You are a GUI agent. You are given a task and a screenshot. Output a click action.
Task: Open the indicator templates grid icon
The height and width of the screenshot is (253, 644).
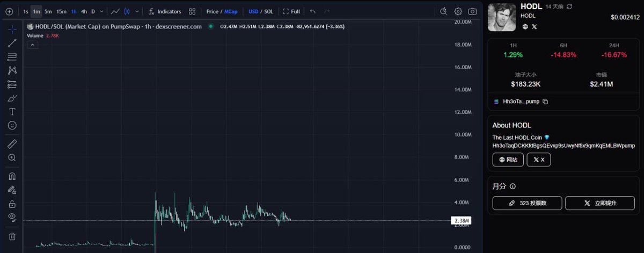pos(192,11)
